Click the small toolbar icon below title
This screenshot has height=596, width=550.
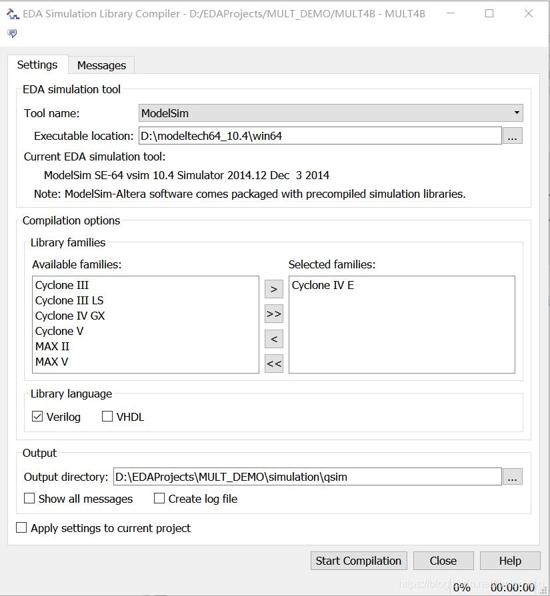(12, 34)
